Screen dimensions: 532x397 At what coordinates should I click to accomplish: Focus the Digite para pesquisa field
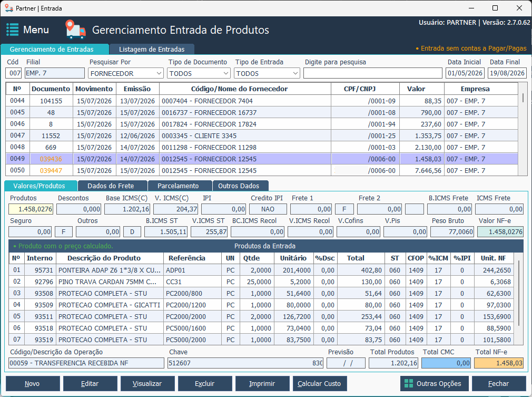[x=372, y=73]
